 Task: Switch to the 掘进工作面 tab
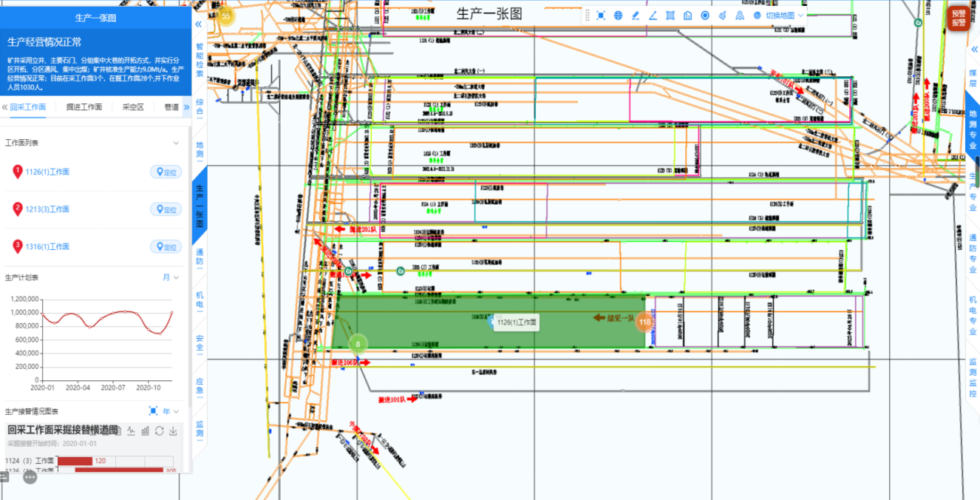point(84,107)
